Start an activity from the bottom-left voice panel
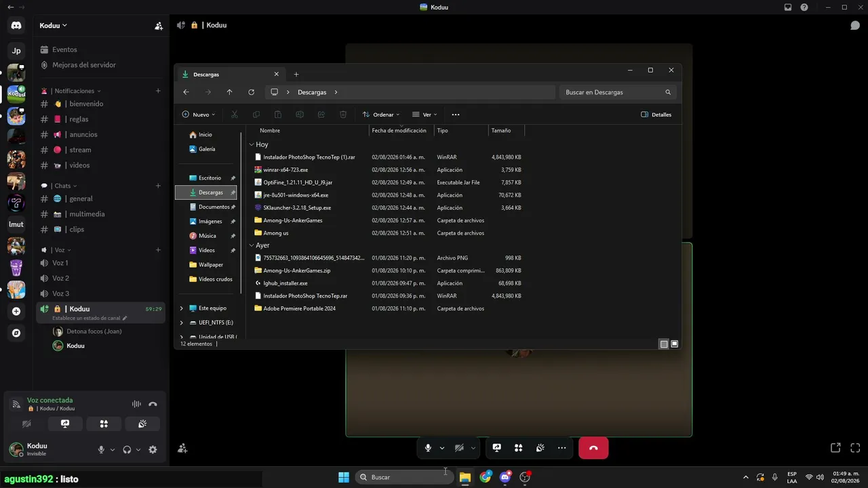This screenshot has width=868, height=488. [x=104, y=424]
